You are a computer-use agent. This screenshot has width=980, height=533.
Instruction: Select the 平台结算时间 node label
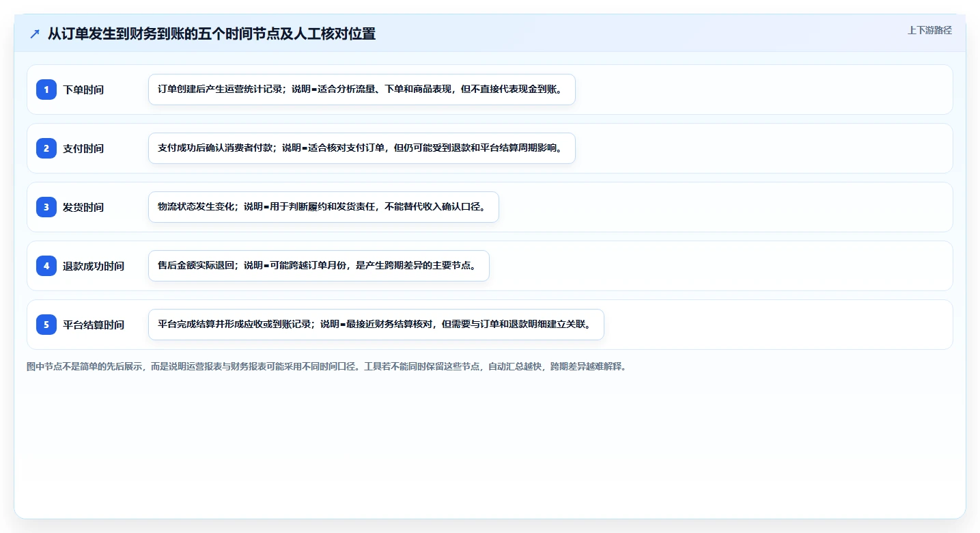pyautogui.click(x=94, y=325)
